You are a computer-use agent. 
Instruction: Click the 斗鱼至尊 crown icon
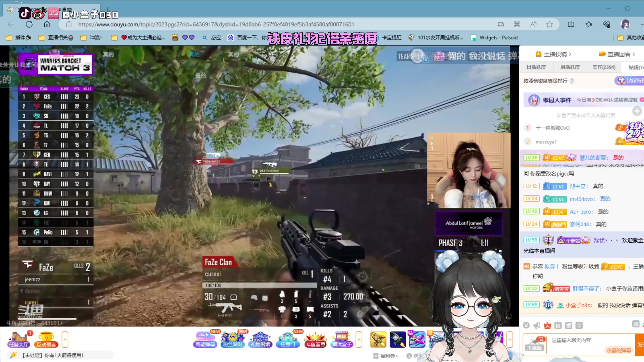point(315,339)
